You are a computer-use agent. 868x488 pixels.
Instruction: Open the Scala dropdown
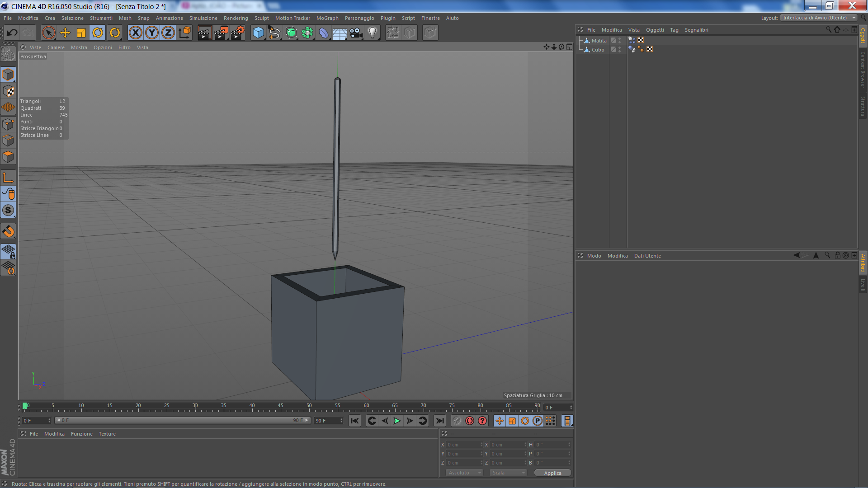tap(508, 473)
